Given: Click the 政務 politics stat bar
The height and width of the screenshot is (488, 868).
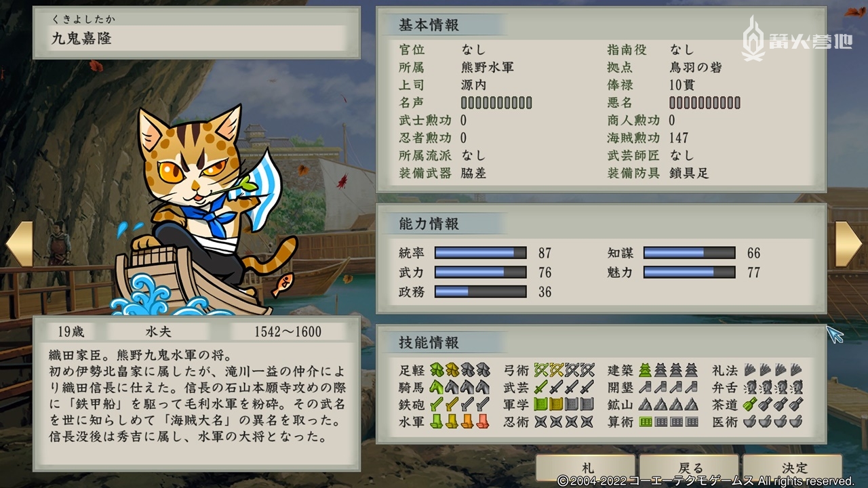Looking at the screenshot, I should (x=480, y=291).
